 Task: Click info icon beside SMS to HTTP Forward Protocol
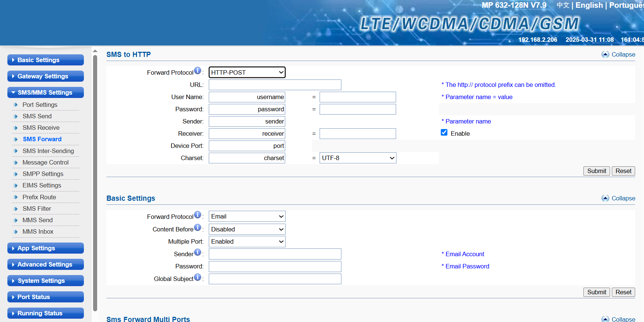click(198, 71)
